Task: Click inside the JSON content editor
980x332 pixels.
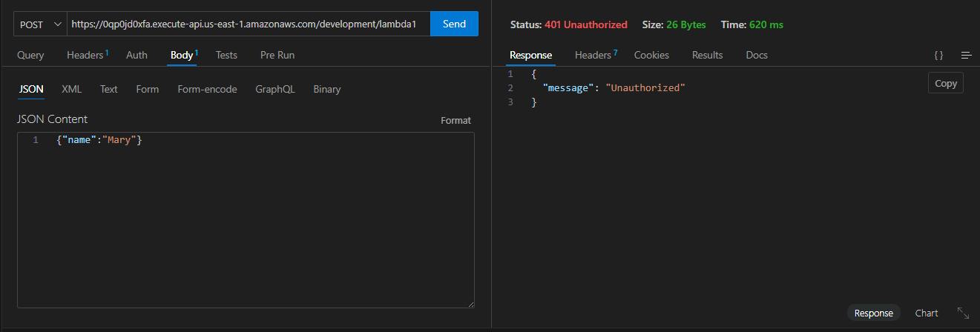Action: [x=246, y=220]
